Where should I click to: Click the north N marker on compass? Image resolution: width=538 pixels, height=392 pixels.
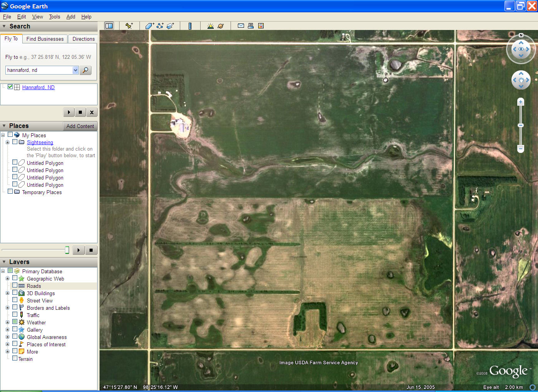(x=521, y=35)
